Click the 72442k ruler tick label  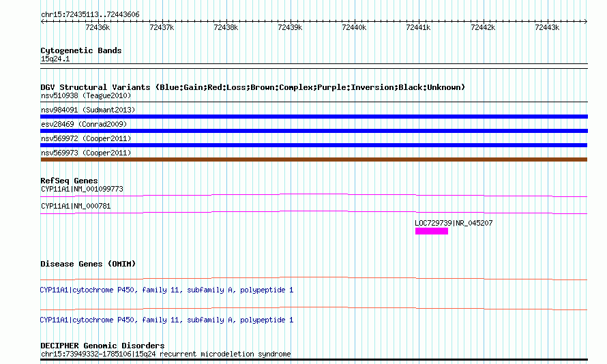click(x=483, y=27)
